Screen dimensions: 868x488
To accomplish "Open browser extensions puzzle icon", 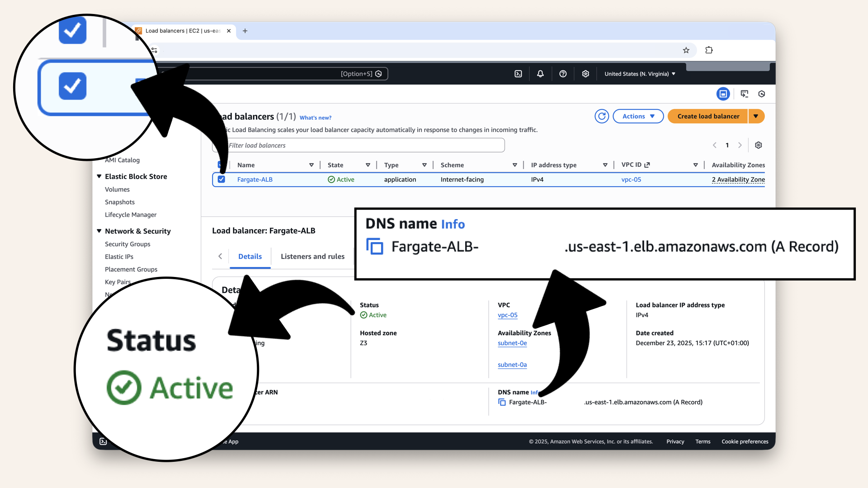I will coord(709,50).
